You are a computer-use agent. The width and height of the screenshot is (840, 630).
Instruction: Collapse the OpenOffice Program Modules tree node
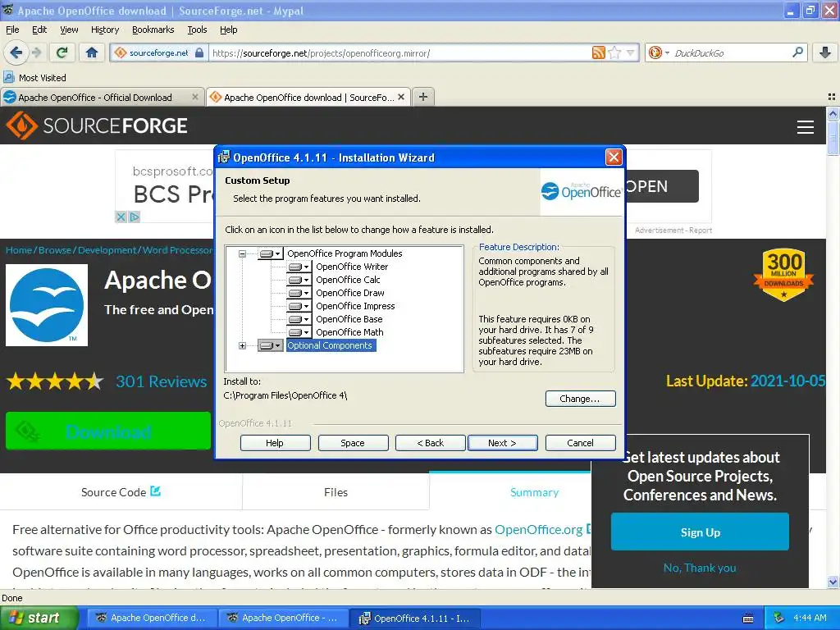pyautogui.click(x=242, y=254)
